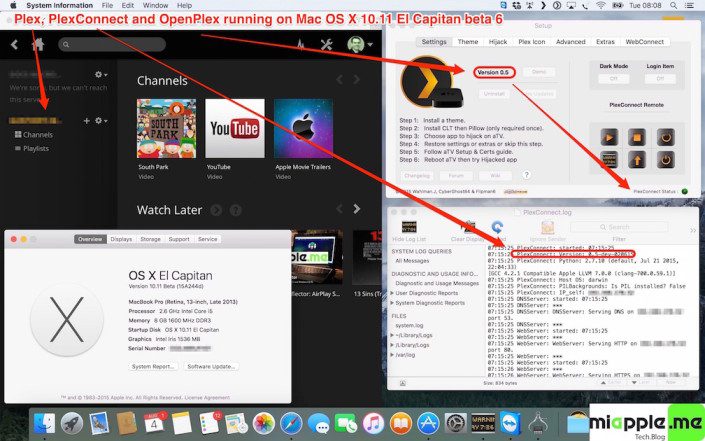
Task: Select All Messages in Console sidebar
Action: tap(412, 261)
